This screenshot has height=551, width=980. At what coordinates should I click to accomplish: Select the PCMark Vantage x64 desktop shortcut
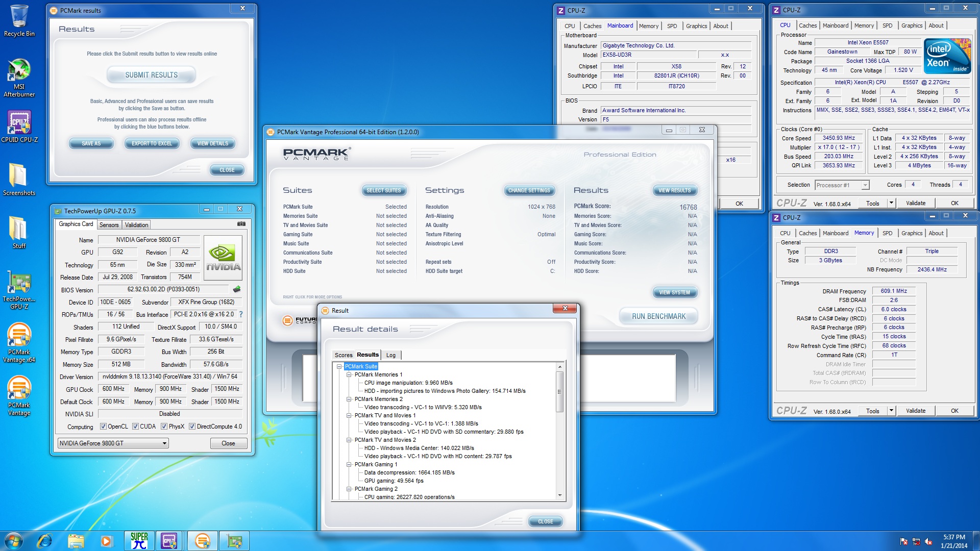tap(19, 343)
